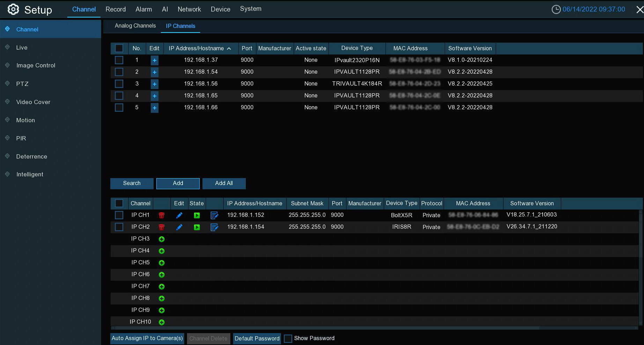Check the IP CH1 row checkbox
Viewport: 644px width, 345px height.
click(119, 215)
